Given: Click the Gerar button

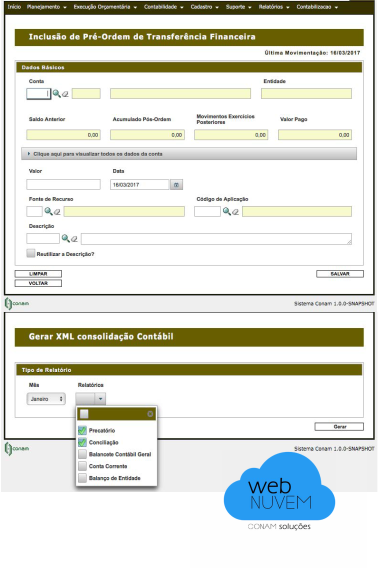Looking at the screenshot, I should 339,427.
